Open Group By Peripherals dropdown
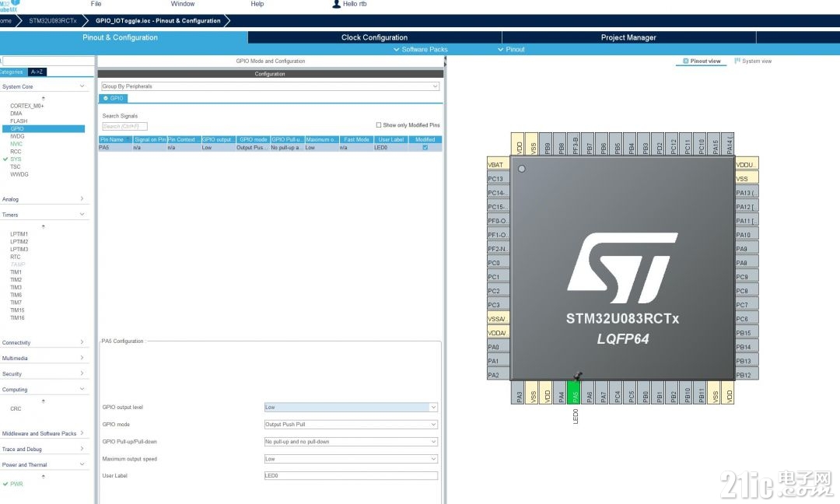This screenshot has width=840, height=504. [270, 86]
